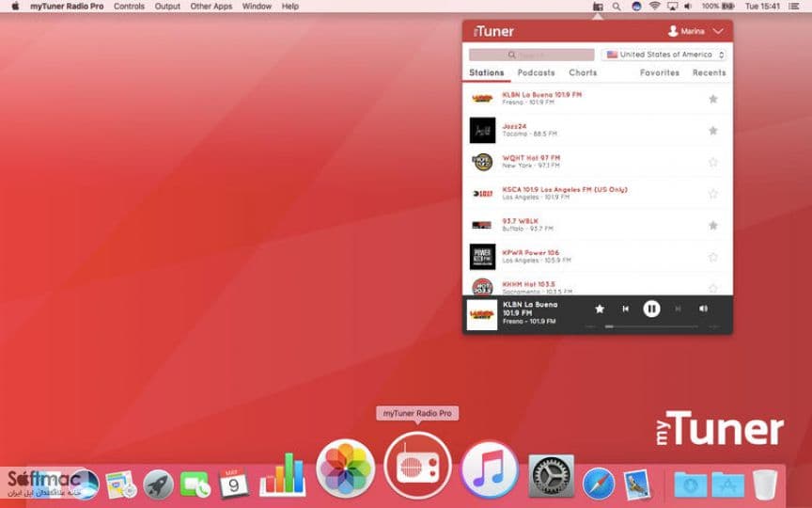Skip to next station in player
Screen dimensions: 812x508
pos(678,309)
